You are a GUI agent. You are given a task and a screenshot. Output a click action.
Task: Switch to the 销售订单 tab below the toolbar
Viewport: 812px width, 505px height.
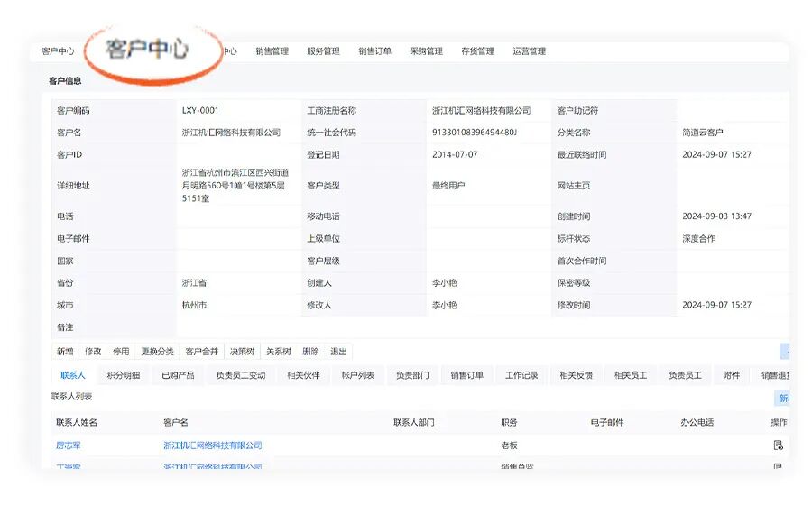coord(467,375)
